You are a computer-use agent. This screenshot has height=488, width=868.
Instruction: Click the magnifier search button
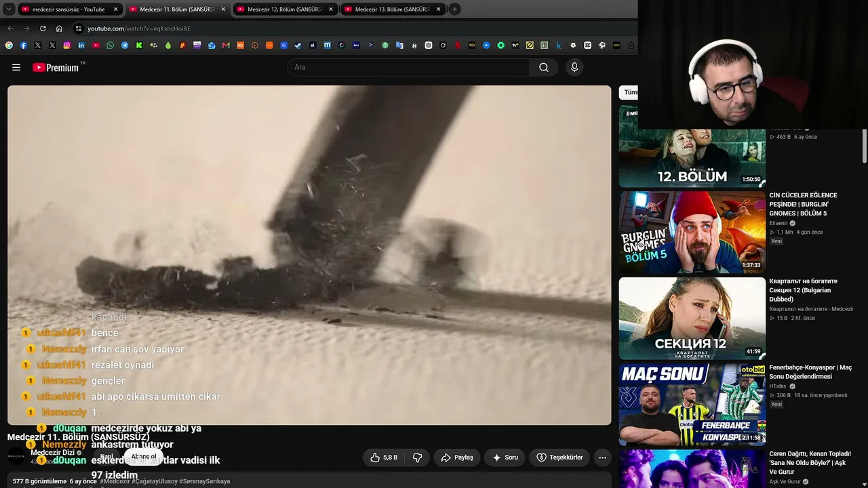tap(544, 67)
